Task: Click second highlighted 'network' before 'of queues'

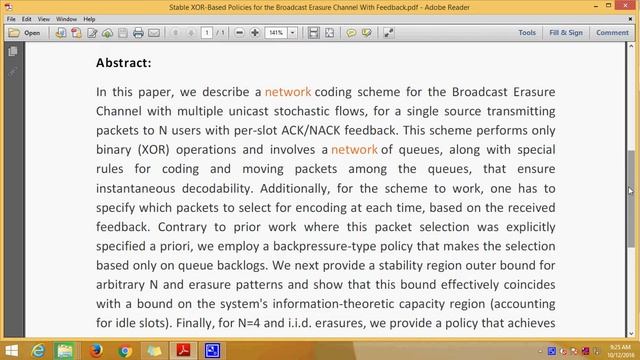Action: [x=354, y=150]
